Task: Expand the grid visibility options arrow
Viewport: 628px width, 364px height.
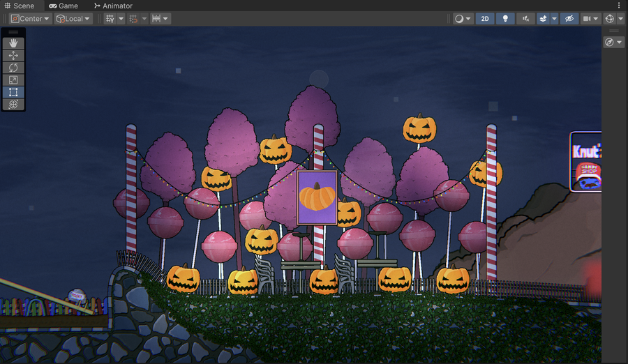Action: click(x=121, y=18)
